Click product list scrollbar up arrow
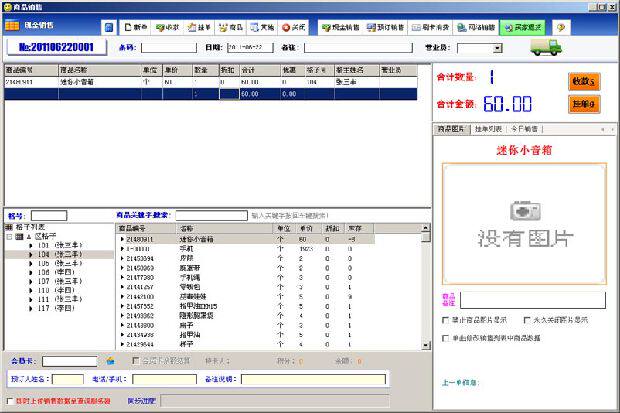 (425, 228)
